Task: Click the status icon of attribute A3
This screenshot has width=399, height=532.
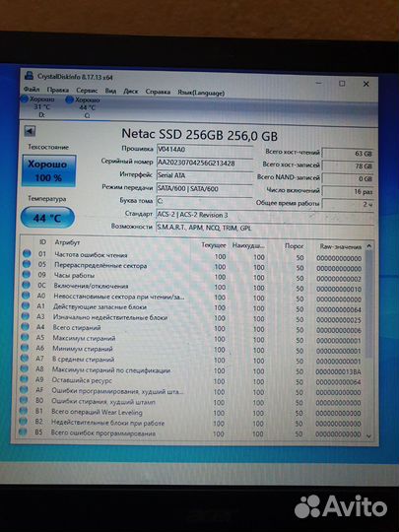Action: (26, 316)
